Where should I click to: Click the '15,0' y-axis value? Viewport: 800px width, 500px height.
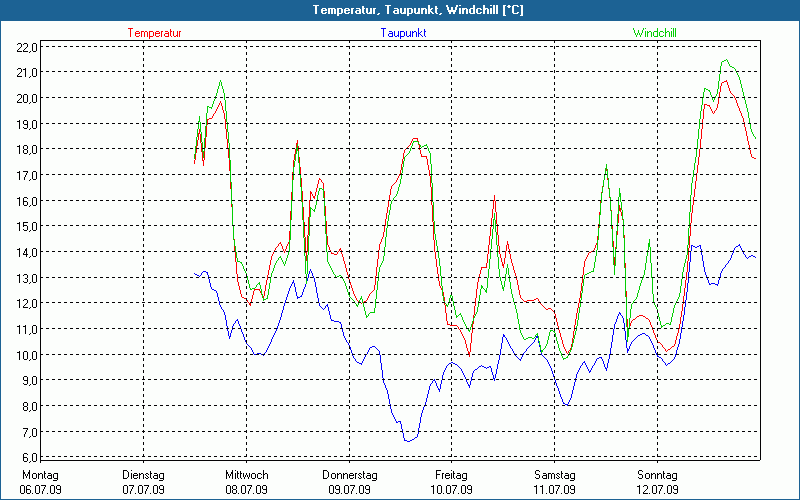tap(27, 227)
